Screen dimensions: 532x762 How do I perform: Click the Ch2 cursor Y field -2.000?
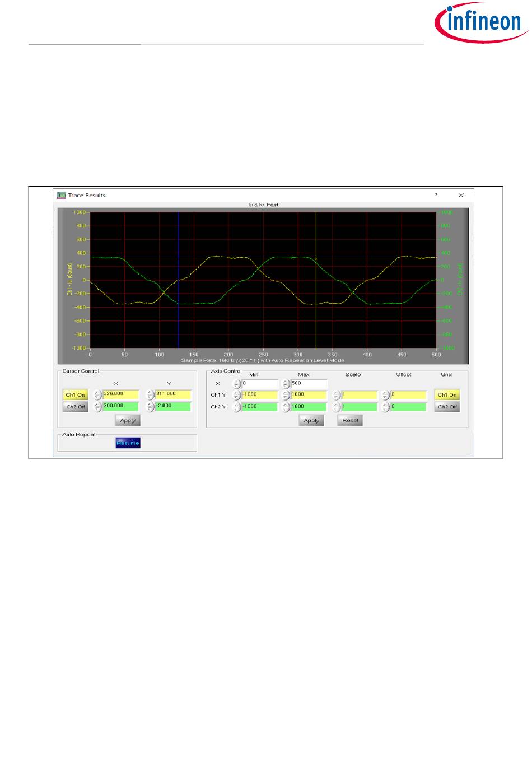coord(174,407)
